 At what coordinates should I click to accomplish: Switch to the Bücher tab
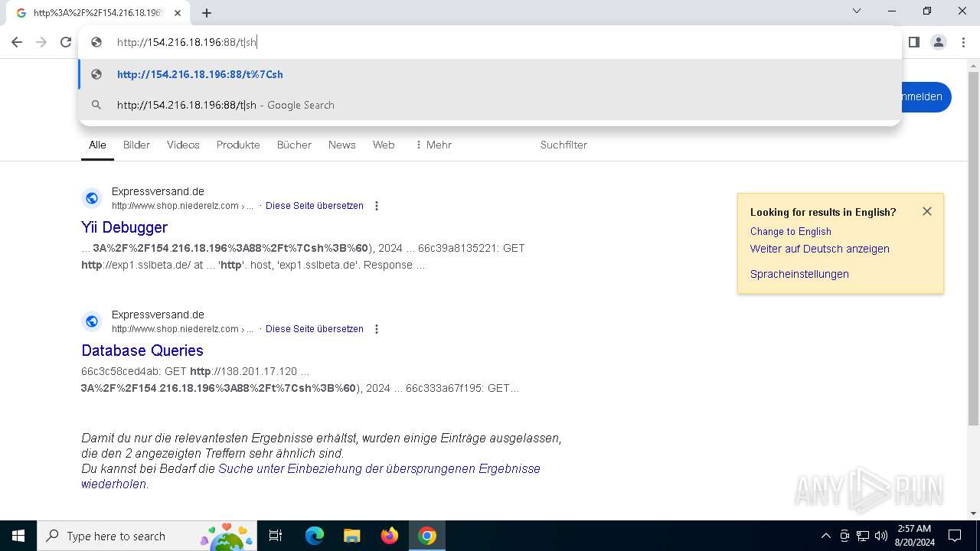click(294, 145)
